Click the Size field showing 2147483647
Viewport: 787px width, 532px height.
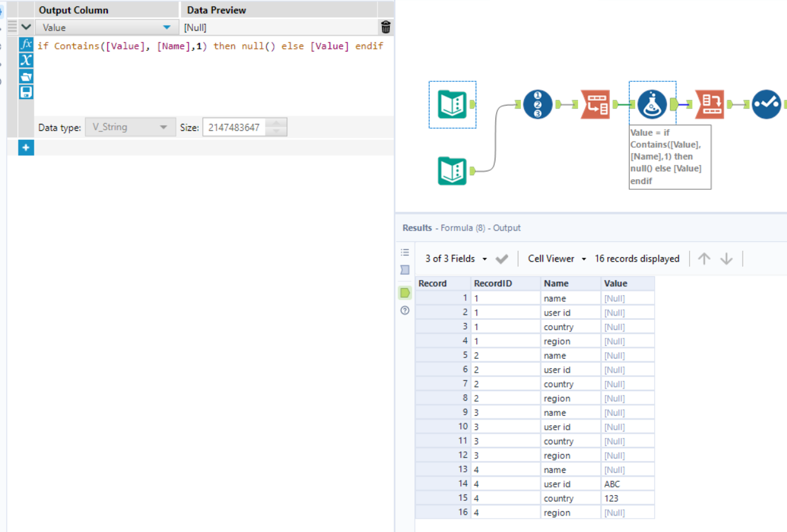point(235,127)
